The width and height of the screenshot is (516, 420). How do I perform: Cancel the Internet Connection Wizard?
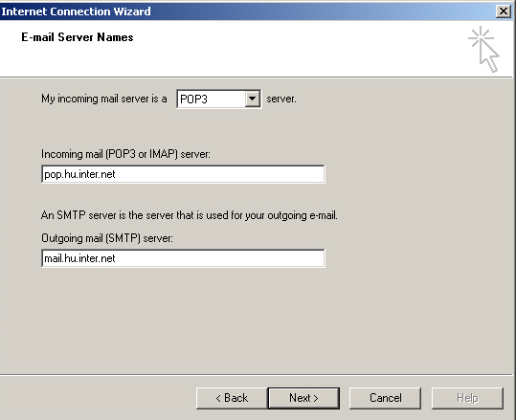click(x=386, y=398)
